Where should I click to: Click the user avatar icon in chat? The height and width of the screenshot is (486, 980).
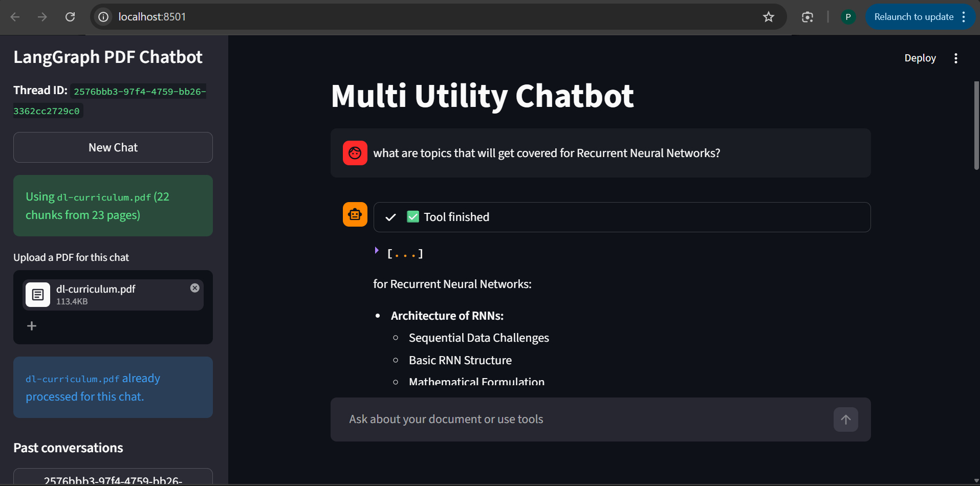(355, 153)
